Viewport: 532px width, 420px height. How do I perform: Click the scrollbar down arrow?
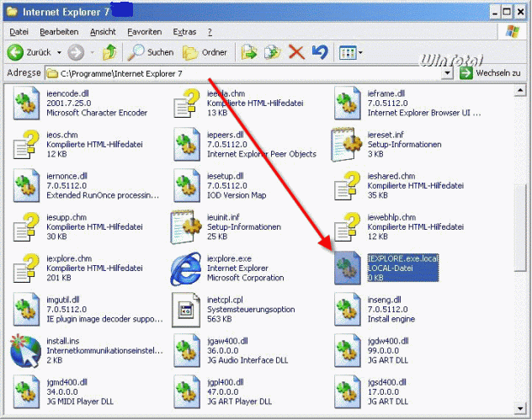[x=520, y=408]
